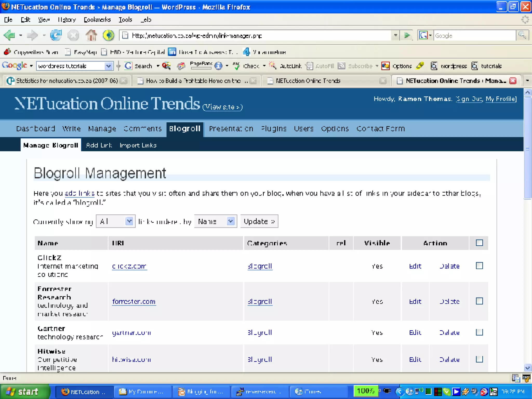Click Google toolbar Search button icon

[x=128, y=66]
